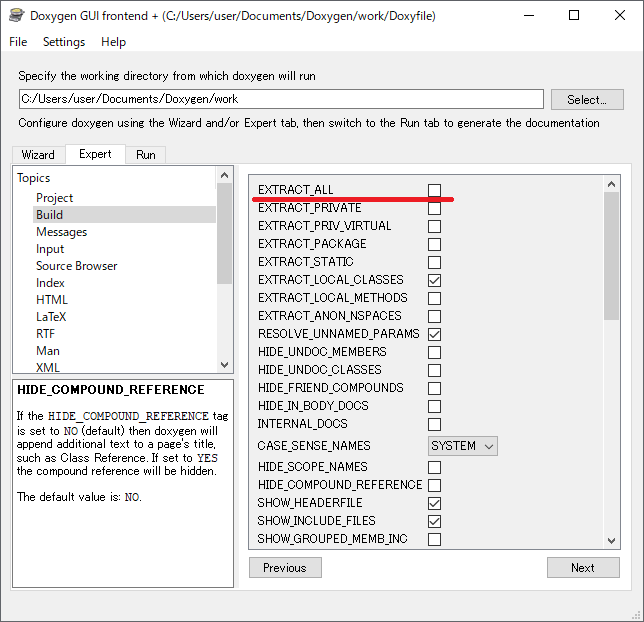This screenshot has width=644, height=622.
Task: Click the Previous button
Action: 285,567
